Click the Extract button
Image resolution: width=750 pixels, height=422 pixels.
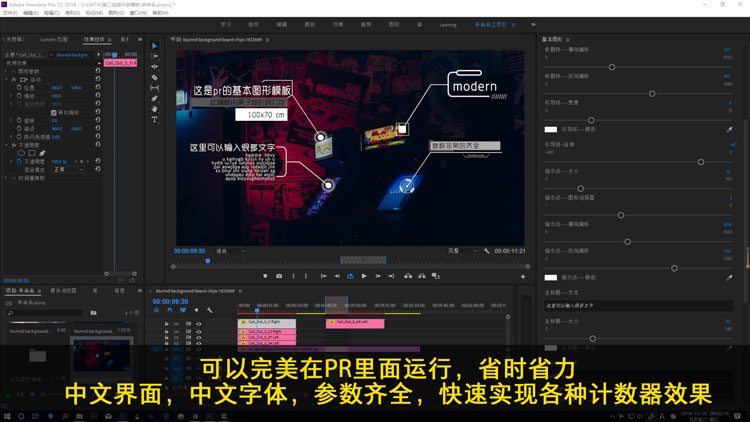(x=421, y=276)
